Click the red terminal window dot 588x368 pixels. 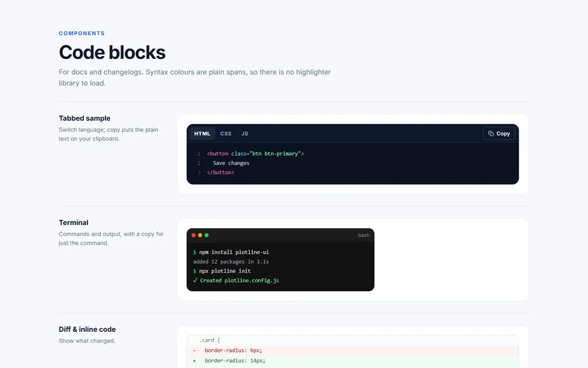point(194,236)
